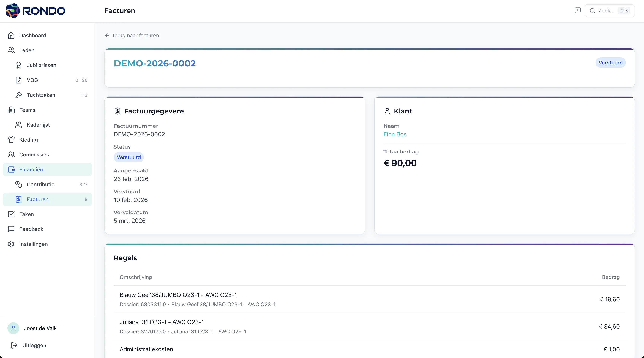Open the Dashboard via its home icon

[x=11, y=35]
